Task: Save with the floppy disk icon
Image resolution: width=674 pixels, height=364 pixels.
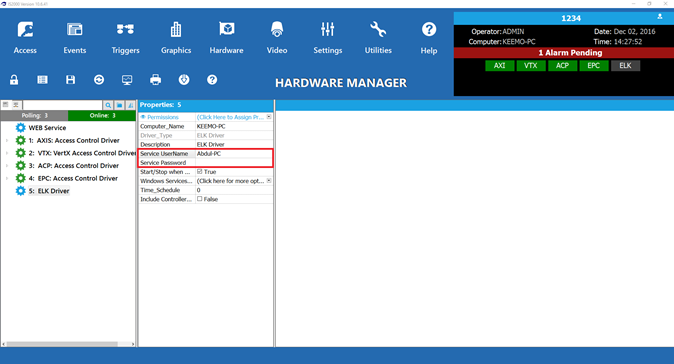Action: pyautogui.click(x=70, y=80)
